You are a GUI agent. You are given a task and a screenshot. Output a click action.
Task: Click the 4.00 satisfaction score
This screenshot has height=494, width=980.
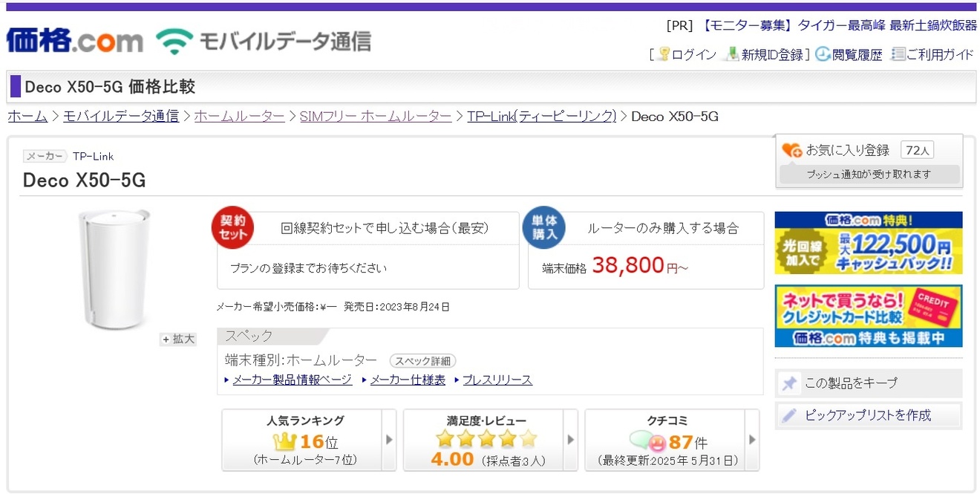(x=452, y=459)
